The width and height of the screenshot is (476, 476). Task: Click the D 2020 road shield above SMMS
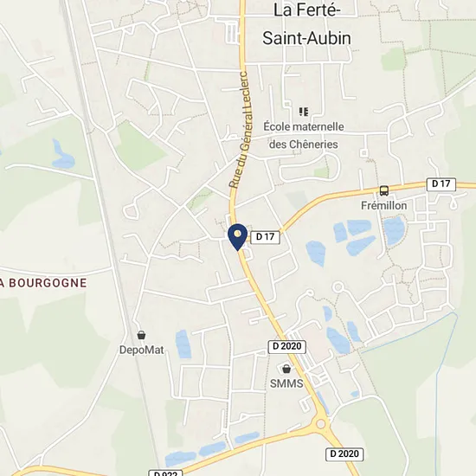[x=286, y=346]
